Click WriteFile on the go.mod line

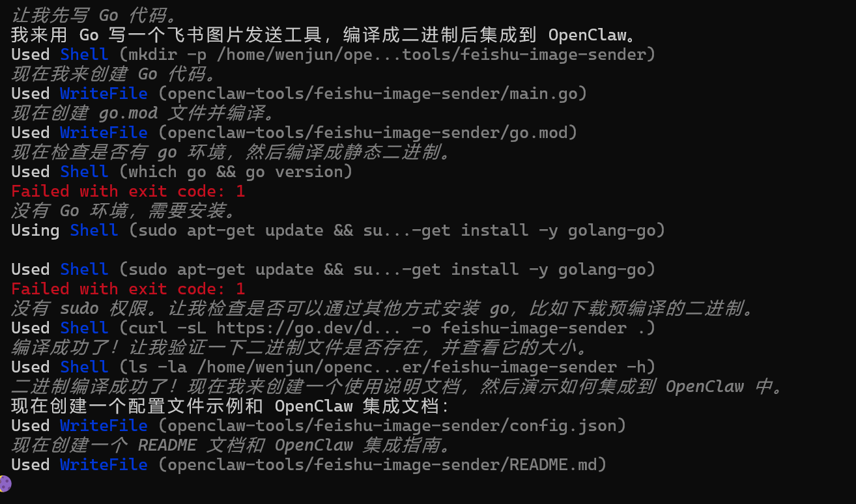click(104, 132)
